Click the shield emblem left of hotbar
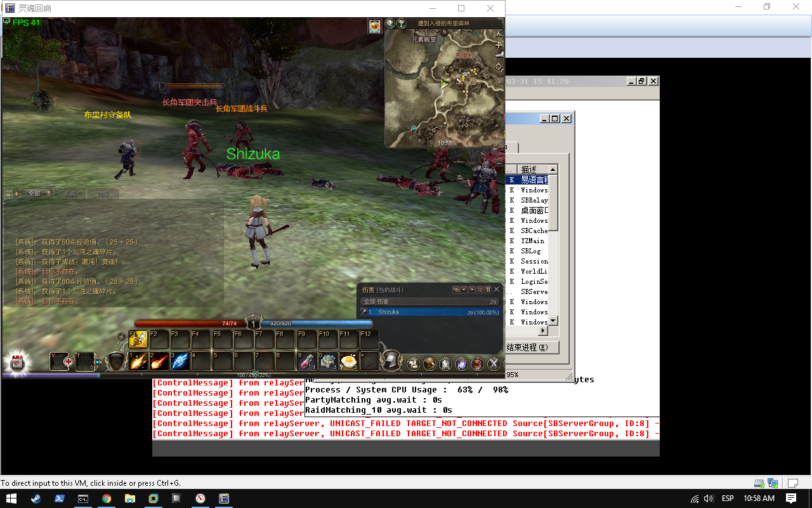This screenshot has width=812, height=508. 115,361
